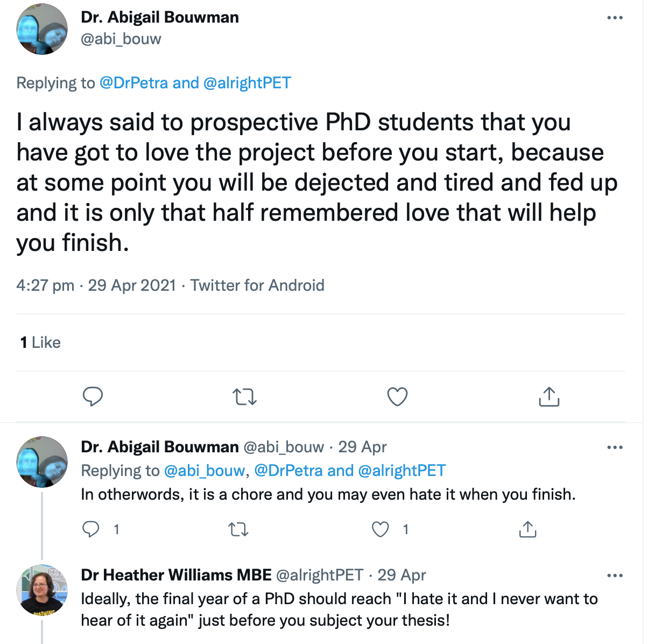
Task: Click the Twitter for Android source link
Action: pos(257,285)
